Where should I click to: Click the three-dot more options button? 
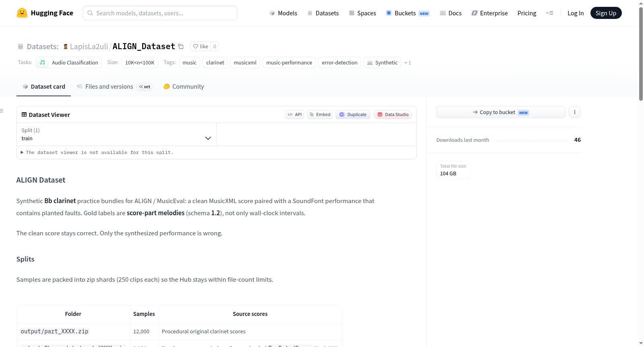point(575,112)
